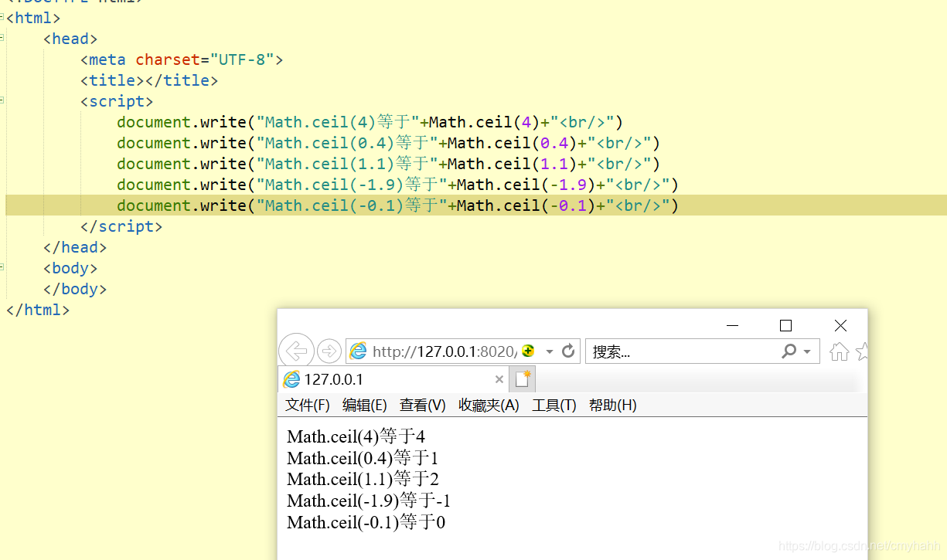This screenshot has height=560, width=947.
Task: Open the IE home page icon
Action: pyautogui.click(x=839, y=352)
